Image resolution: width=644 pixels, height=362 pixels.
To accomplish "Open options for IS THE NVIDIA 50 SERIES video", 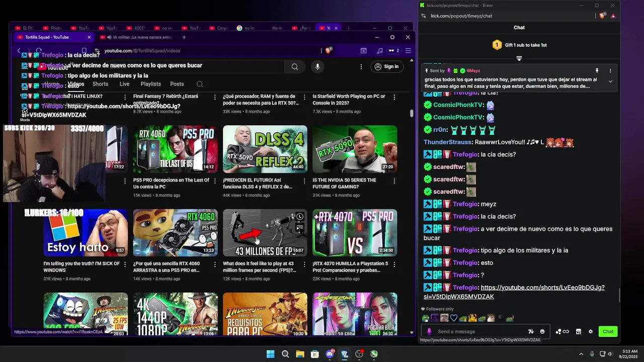I will pyautogui.click(x=394, y=181).
